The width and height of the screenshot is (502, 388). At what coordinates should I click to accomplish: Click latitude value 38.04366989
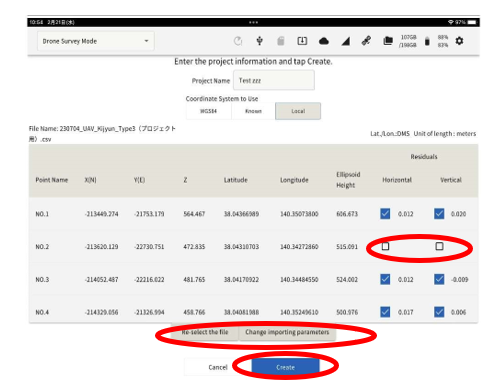pyautogui.click(x=241, y=214)
